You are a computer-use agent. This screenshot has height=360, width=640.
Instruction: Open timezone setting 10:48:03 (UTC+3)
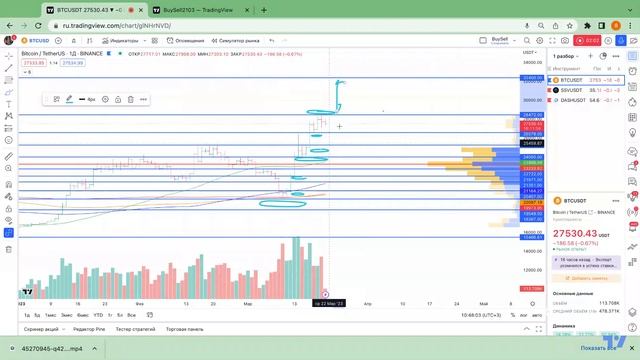click(x=481, y=315)
